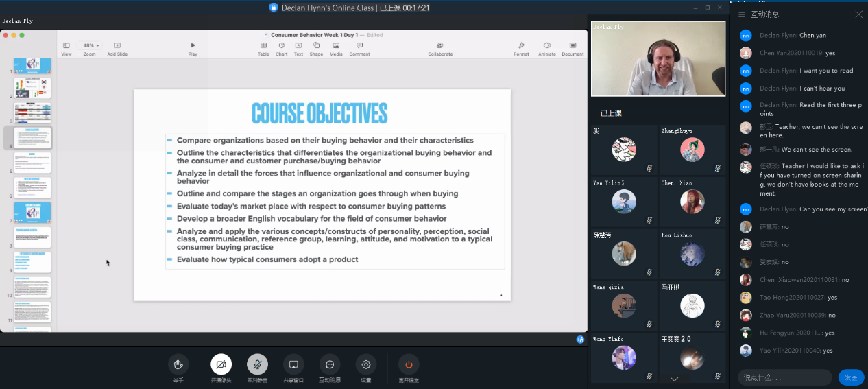Turn on the camera (开摄像头)

[221, 364]
